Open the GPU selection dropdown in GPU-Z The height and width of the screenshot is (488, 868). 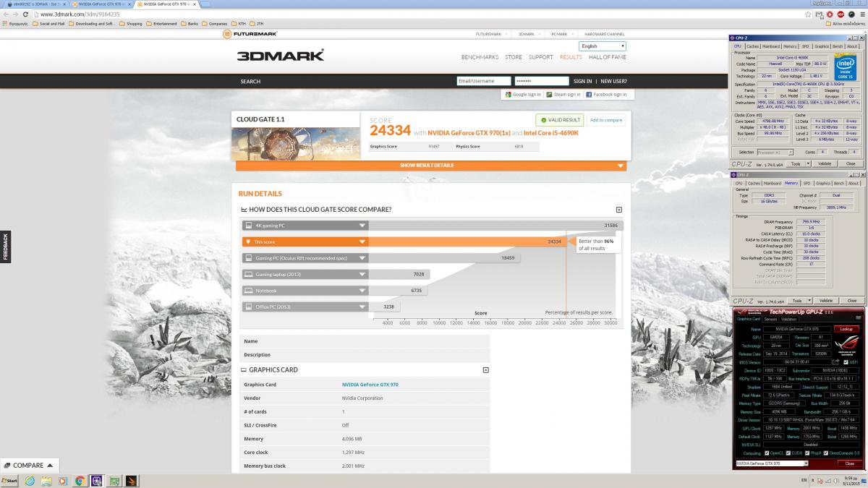(x=771, y=463)
